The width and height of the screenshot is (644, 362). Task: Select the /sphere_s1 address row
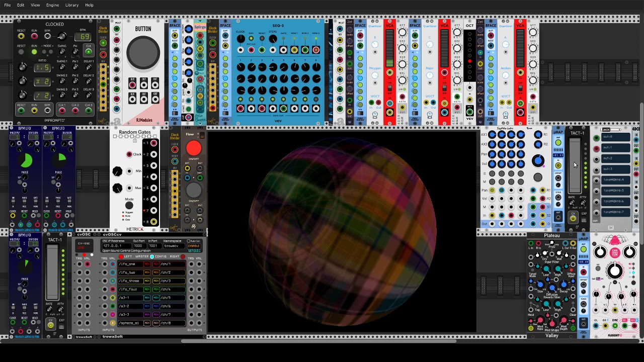(130, 323)
